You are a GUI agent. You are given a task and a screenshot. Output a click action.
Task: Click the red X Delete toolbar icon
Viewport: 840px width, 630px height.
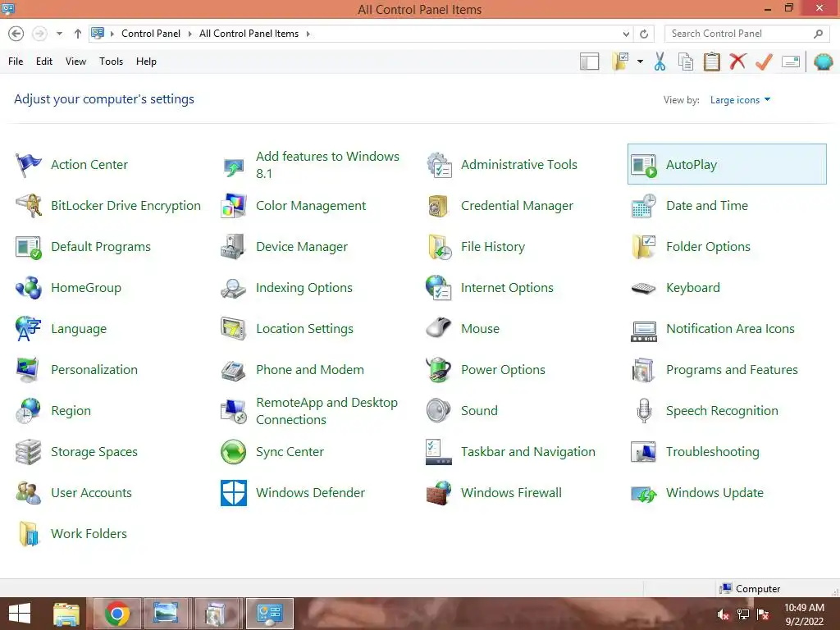pos(737,62)
